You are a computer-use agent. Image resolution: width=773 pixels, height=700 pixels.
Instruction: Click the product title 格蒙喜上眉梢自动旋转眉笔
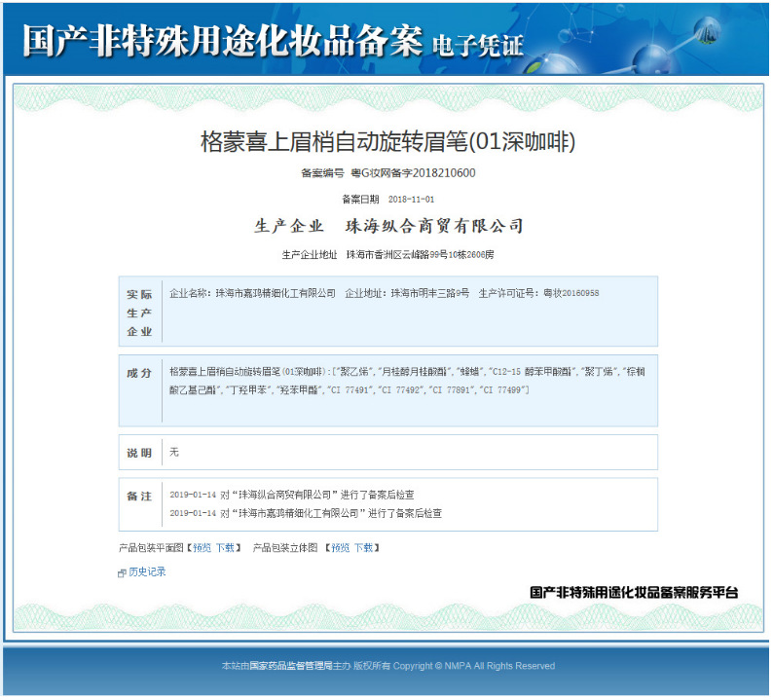tap(388, 142)
